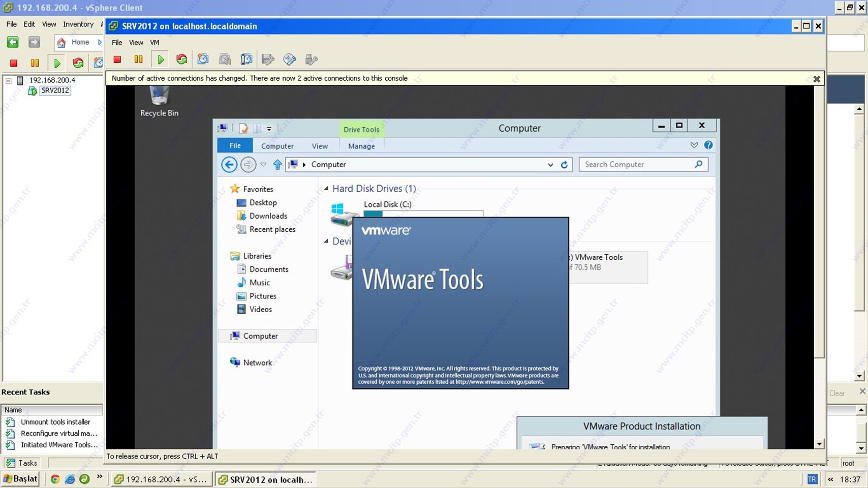Click the Tasks button in the vSphere status bar
This screenshot has height=488, width=868.
[x=21, y=463]
